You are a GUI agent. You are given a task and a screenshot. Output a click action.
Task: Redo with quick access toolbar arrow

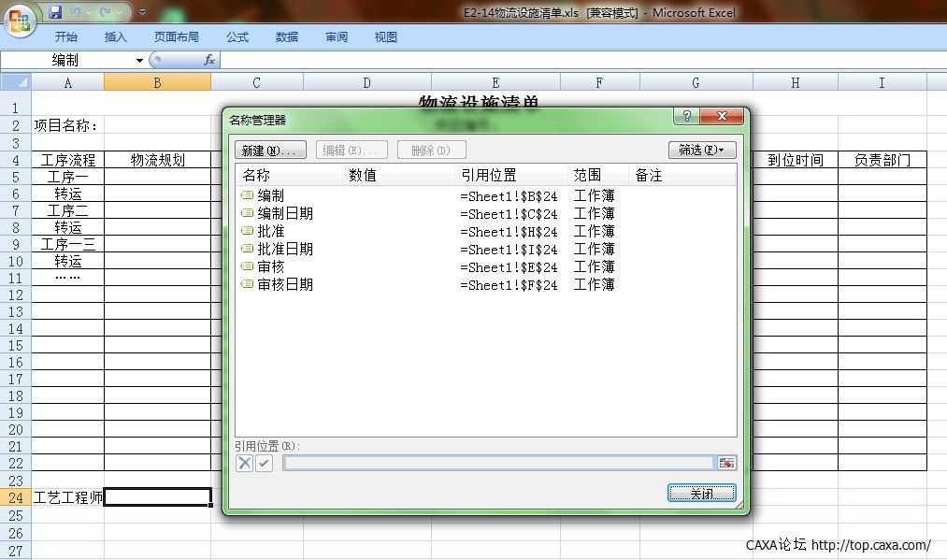[106, 12]
